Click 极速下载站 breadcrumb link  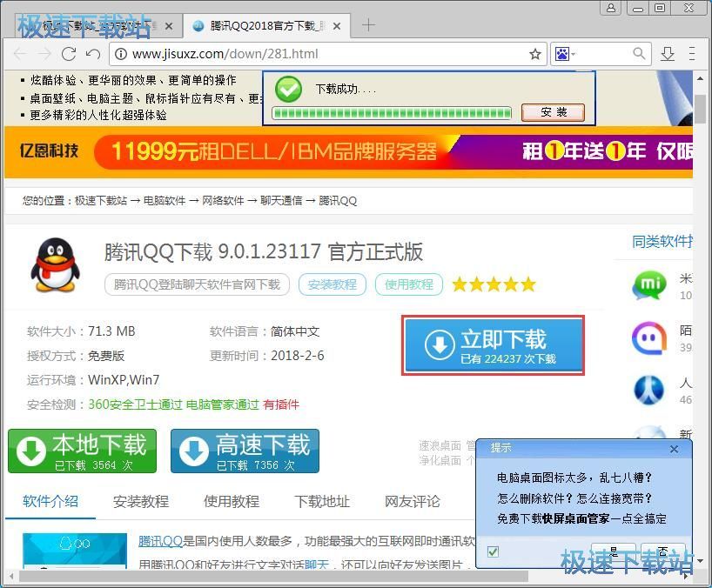pos(101,201)
